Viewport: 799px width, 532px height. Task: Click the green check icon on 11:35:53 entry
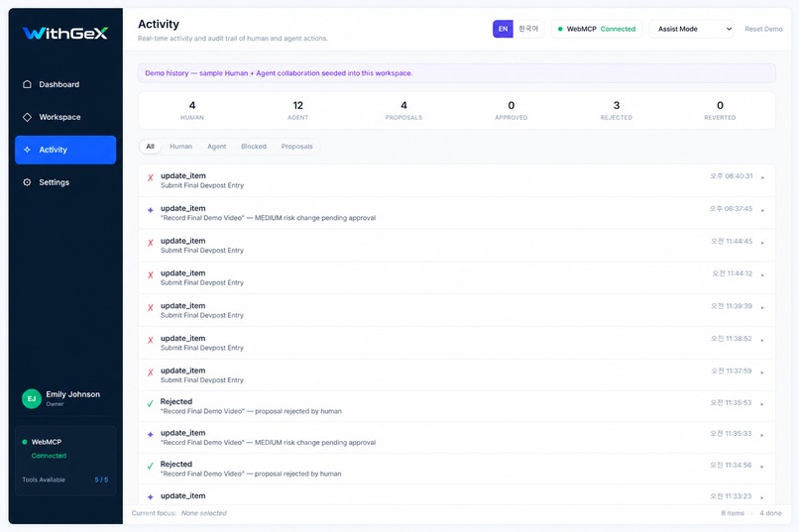[x=151, y=404]
